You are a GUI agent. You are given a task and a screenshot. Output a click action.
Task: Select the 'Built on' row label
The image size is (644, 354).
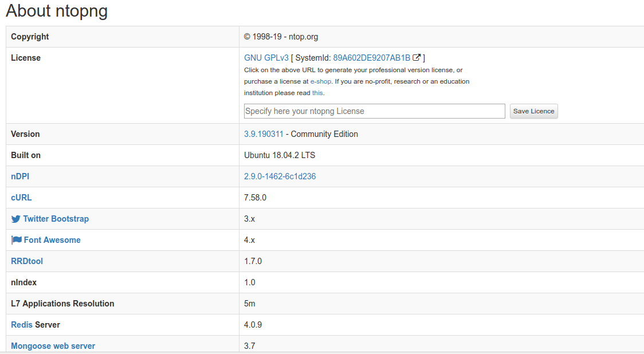click(x=26, y=155)
